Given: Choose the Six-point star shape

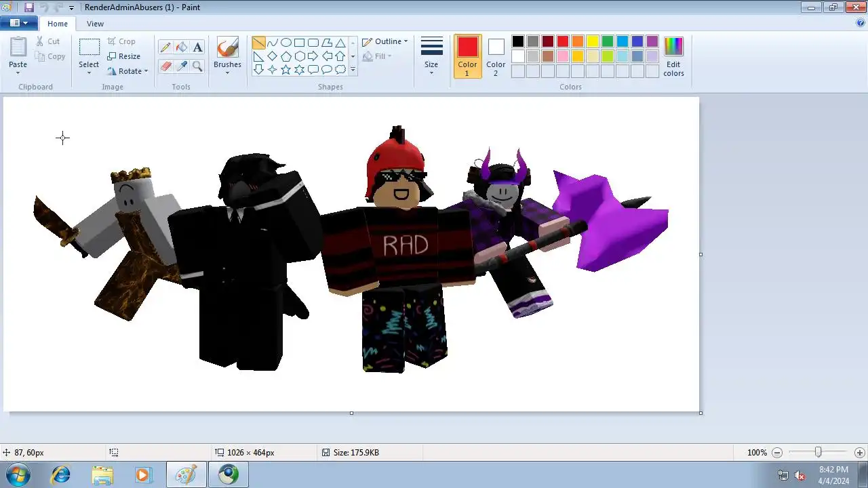Looking at the screenshot, I should (299, 70).
